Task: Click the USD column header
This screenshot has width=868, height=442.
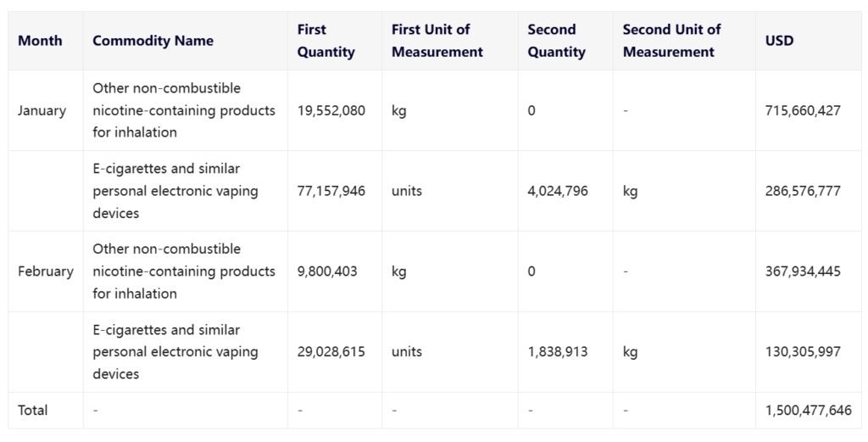Action: click(x=779, y=41)
